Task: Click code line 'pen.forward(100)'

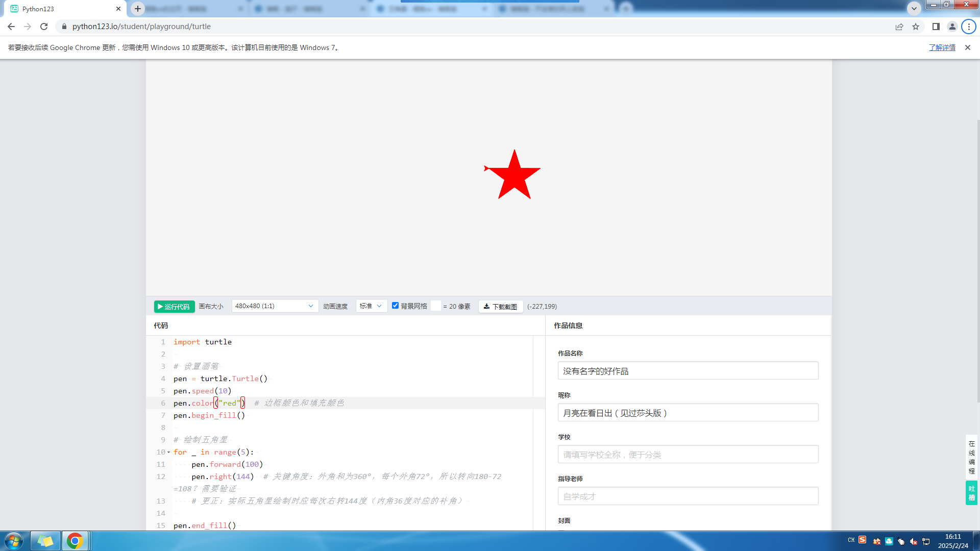Action: [x=227, y=464]
